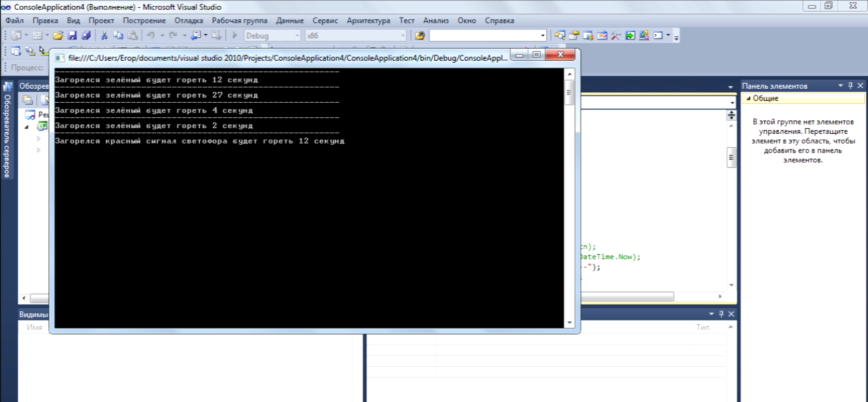Open the Проект menu

pyautogui.click(x=101, y=21)
